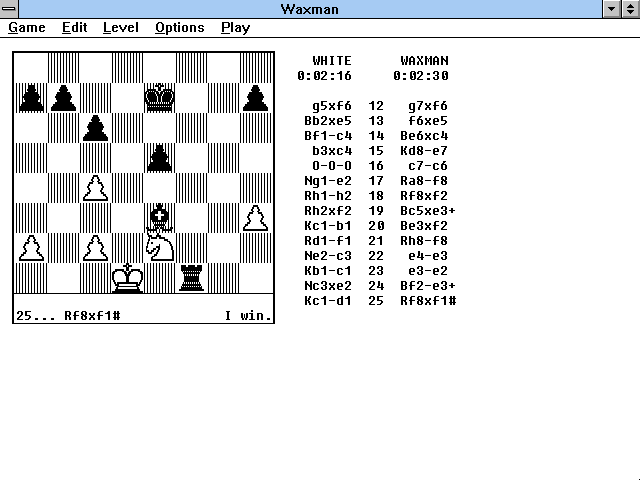Click move 'Rf8xf2' in the list
Screen dimensions: 640x480
(x=424, y=196)
